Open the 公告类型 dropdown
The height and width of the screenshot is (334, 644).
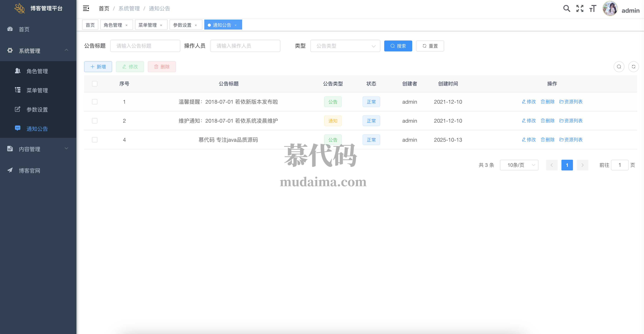[345, 46]
